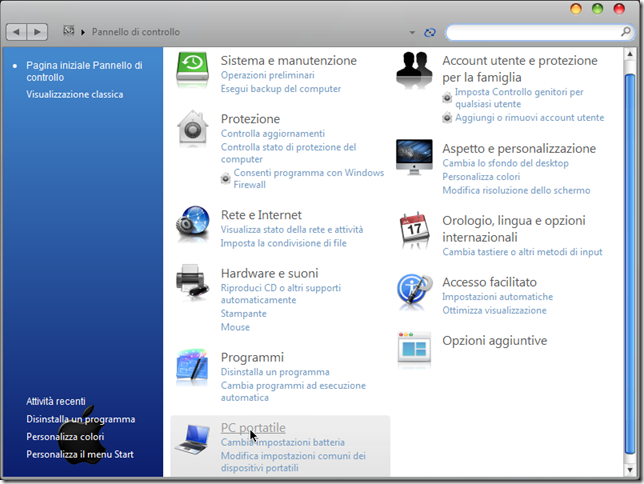Open the Opzioni aggiuntive window icon

click(x=414, y=348)
